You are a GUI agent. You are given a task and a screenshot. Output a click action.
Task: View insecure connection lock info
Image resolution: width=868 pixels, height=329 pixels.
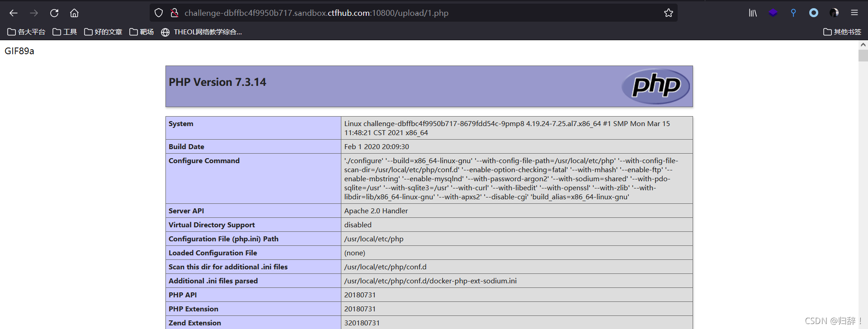(175, 13)
